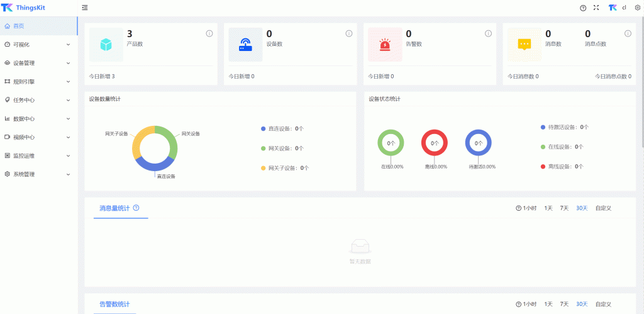
Task: Click the 设备管理 sidebar icon
Action: 7,63
